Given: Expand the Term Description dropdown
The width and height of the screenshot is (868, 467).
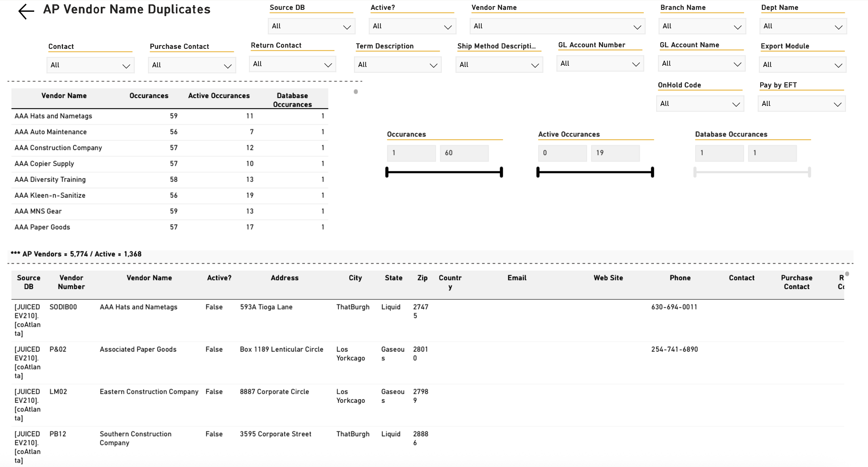Looking at the screenshot, I should click(398, 65).
